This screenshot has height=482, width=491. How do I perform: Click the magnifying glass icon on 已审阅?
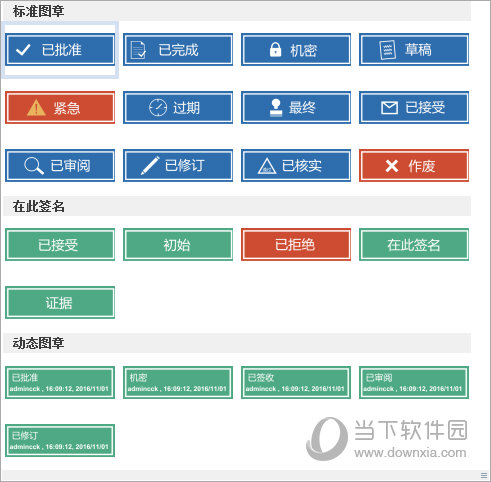coord(34,166)
